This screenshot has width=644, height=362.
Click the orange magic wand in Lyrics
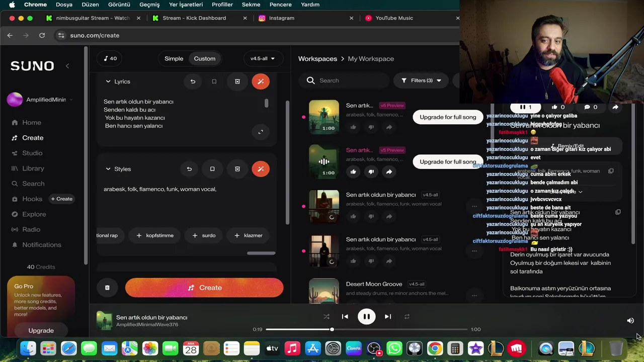(261, 81)
